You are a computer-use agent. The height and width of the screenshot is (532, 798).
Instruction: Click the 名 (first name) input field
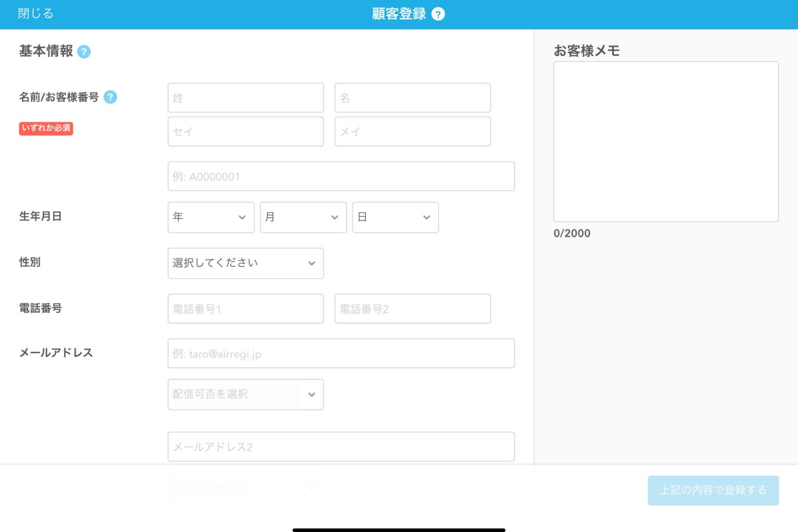(412, 97)
